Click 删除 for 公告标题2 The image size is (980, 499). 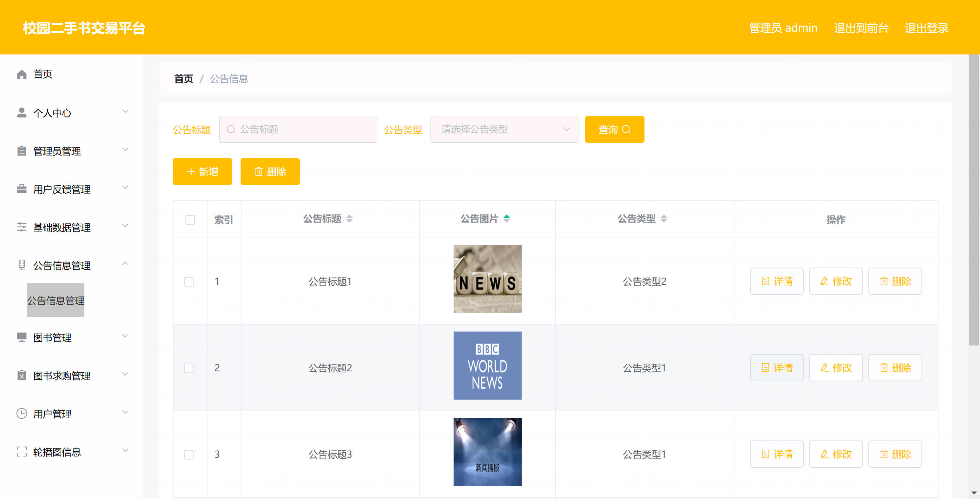tap(895, 368)
